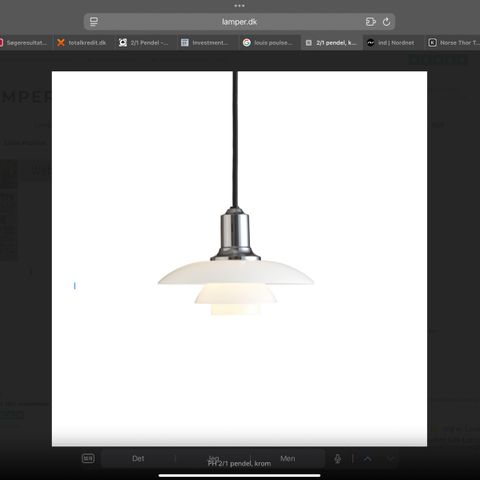Click the extensions puzzle icon

click(x=370, y=22)
